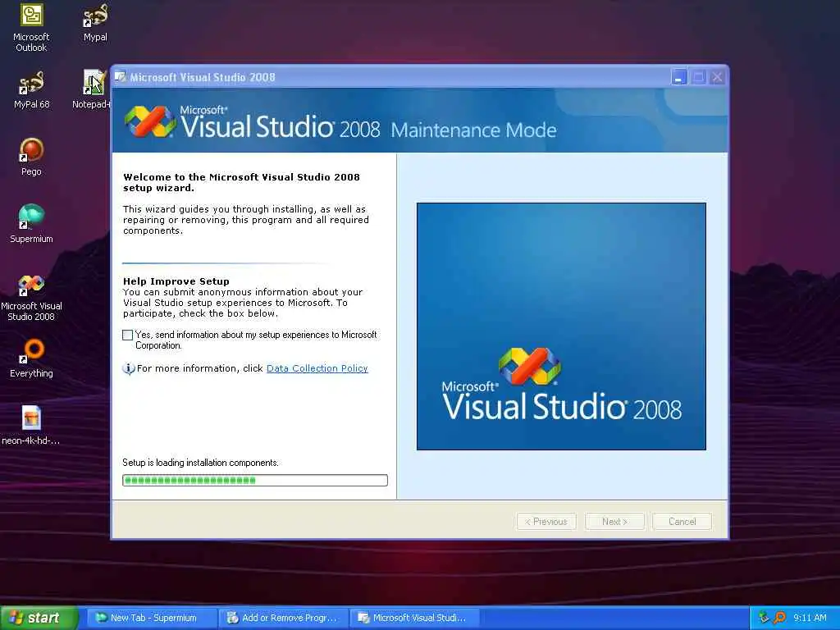The width and height of the screenshot is (840, 630).
Task: Click 'Setup is loading installation components' text
Action: tap(200, 463)
